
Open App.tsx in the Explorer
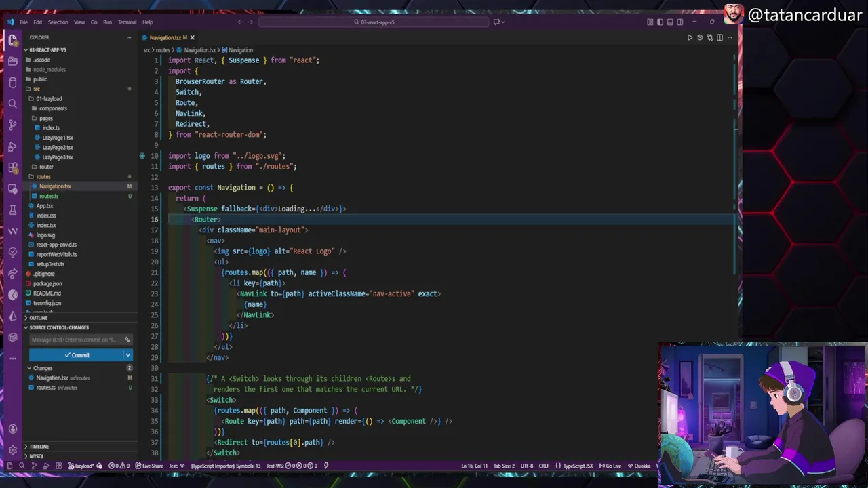pos(45,206)
